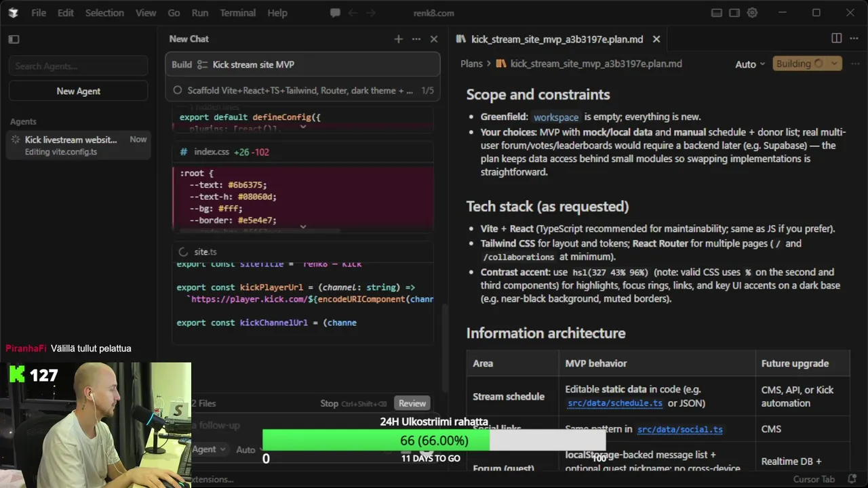Image resolution: width=868 pixels, height=488 pixels.
Task: Expand the Building button dropdown arrow
Action: [834, 64]
